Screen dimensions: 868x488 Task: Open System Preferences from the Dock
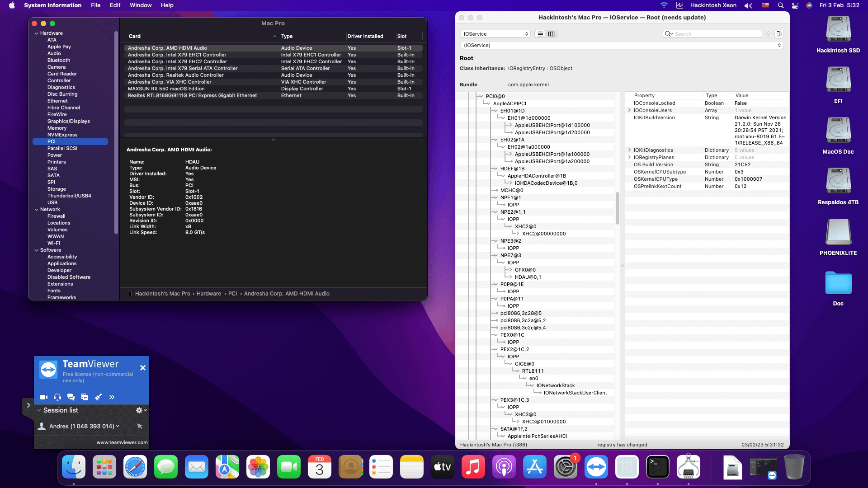[566, 467]
